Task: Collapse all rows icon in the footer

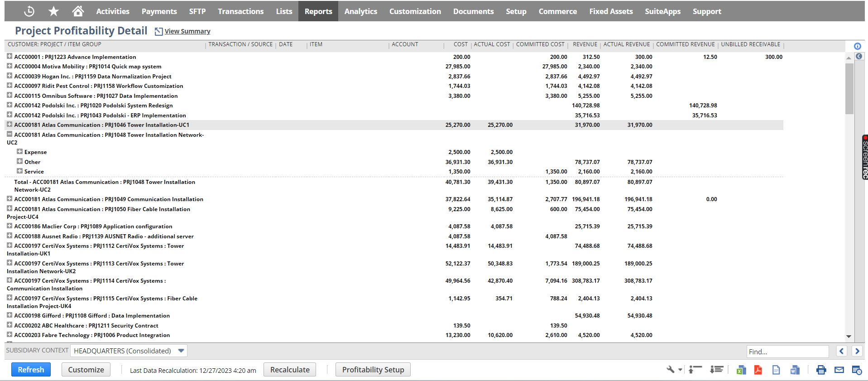Action: tap(695, 370)
